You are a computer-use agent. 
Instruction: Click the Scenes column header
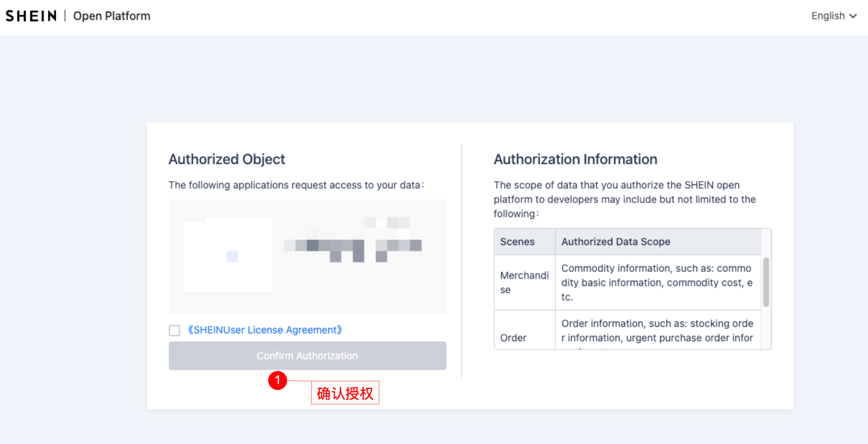pos(517,242)
